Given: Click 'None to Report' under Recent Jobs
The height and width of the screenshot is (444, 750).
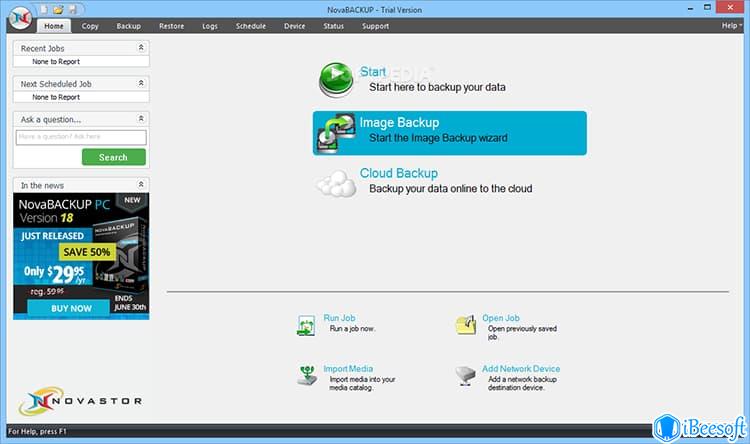Looking at the screenshot, I should pyautogui.click(x=56, y=62).
